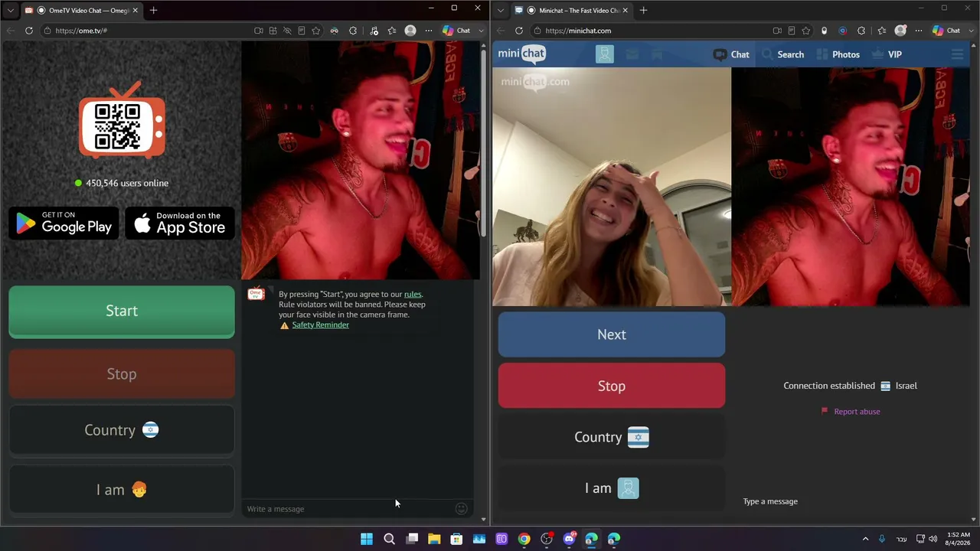Viewport: 980px width, 551px height.
Task: Show hidden system tray icons
Action: pos(865,539)
